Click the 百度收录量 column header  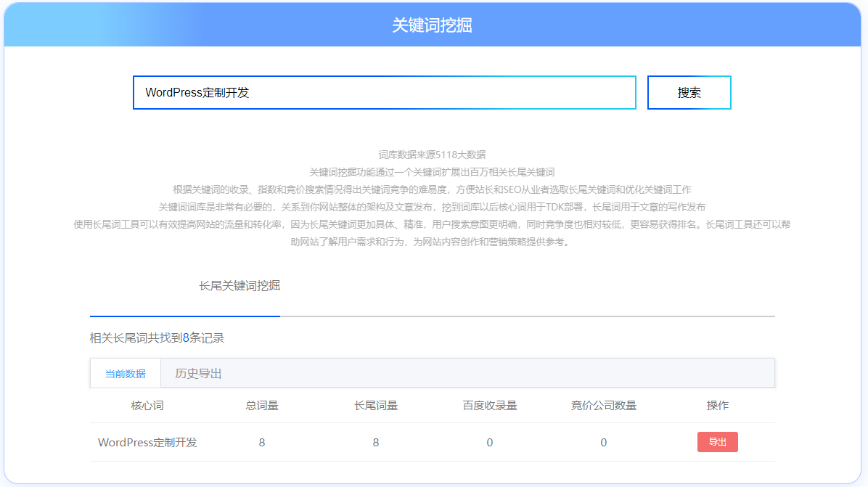490,406
